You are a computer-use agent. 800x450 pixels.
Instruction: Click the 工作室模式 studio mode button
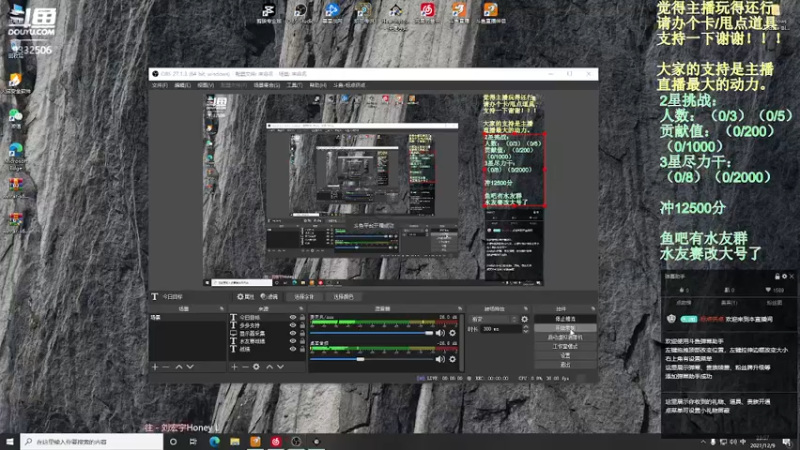(565, 346)
